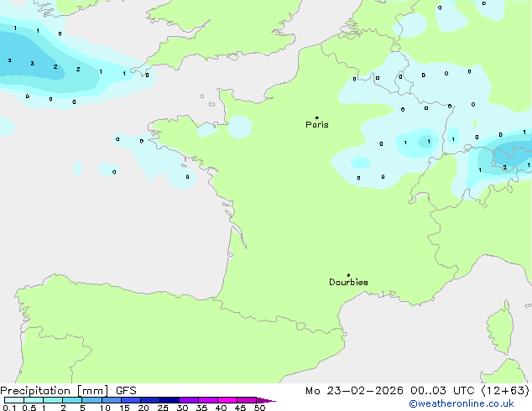The width and height of the screenshot is (532, 411).
Task: Pick the 20–25 mm legend color swatch
Action: pos(150,400)
